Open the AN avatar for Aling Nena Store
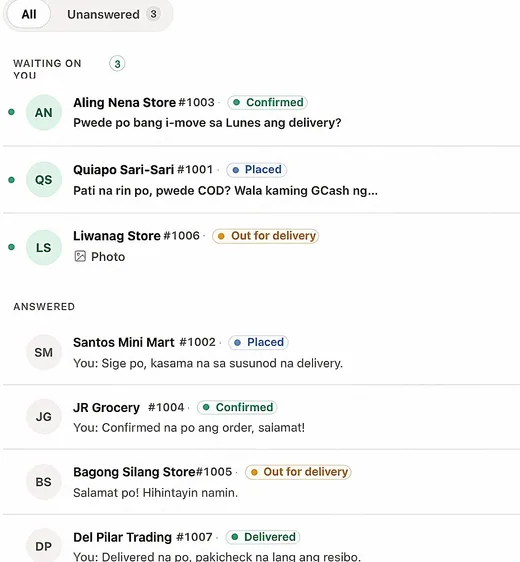 (x=44, y=113)
